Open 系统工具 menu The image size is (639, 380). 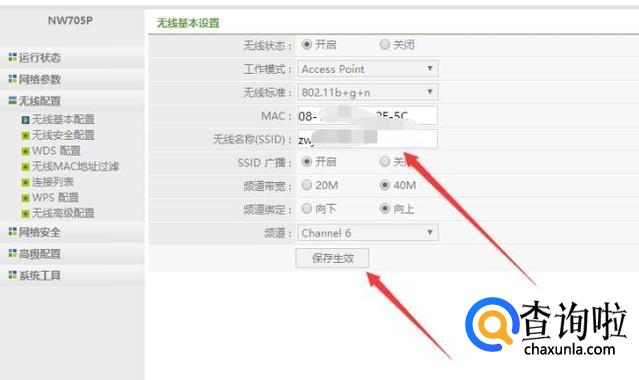tap(40, 275)
